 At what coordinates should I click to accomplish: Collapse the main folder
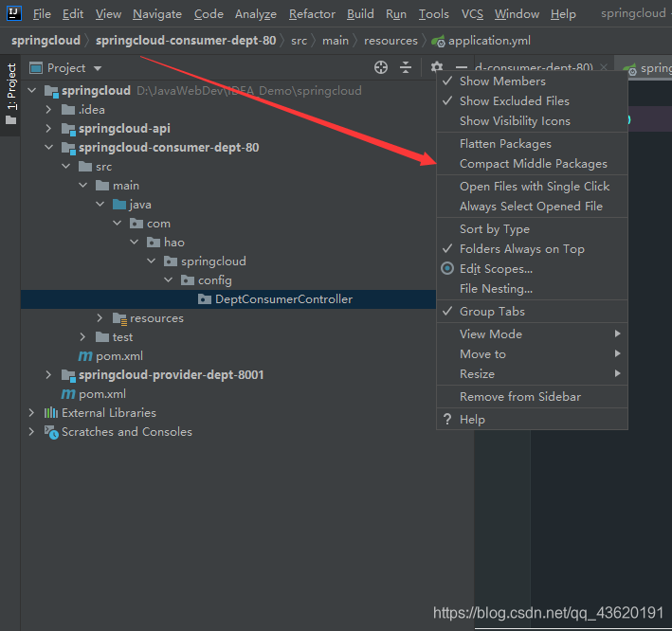tap(83, 185)
